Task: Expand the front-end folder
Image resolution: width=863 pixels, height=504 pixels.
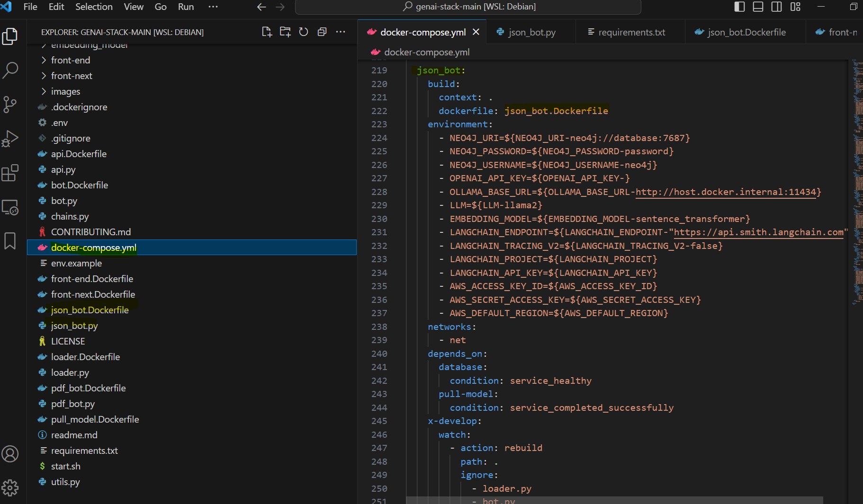Action: pyautogui.click(x=71, y=60)
